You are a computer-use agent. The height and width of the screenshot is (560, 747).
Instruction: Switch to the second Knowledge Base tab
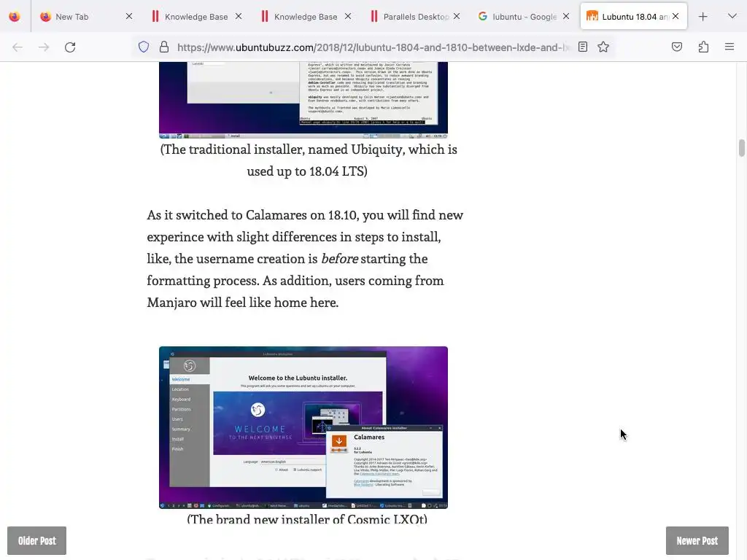305,17
